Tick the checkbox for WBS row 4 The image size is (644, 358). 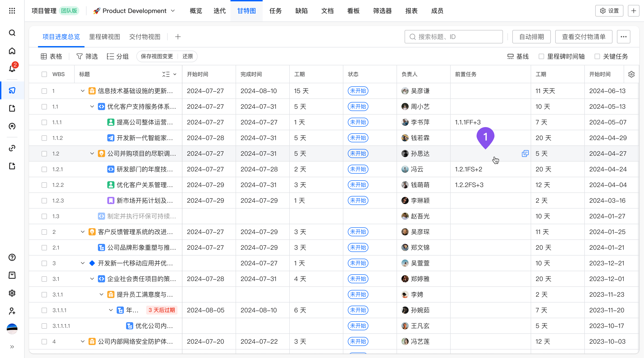pos(44,341)
